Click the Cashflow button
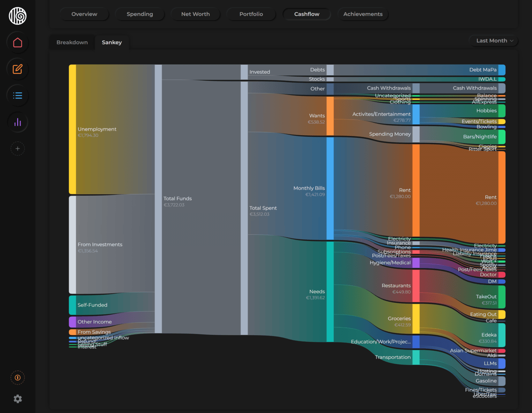This screenshot has height=413, width=532. 307,14
